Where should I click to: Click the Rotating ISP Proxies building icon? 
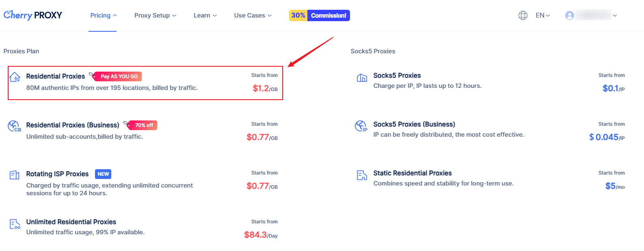(15, 175)
